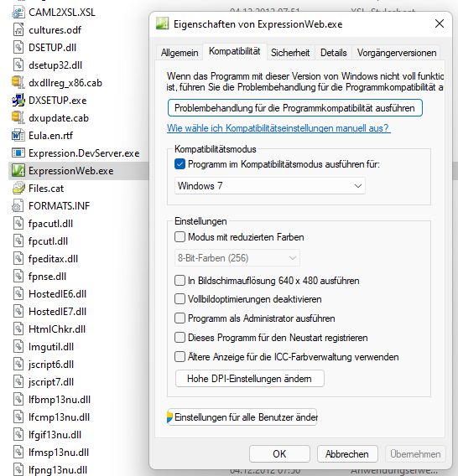458x476 pixels.
Task: Select the HtmlChkr.dll file icon
Action: pyautogui.click(x=18, y=329)
